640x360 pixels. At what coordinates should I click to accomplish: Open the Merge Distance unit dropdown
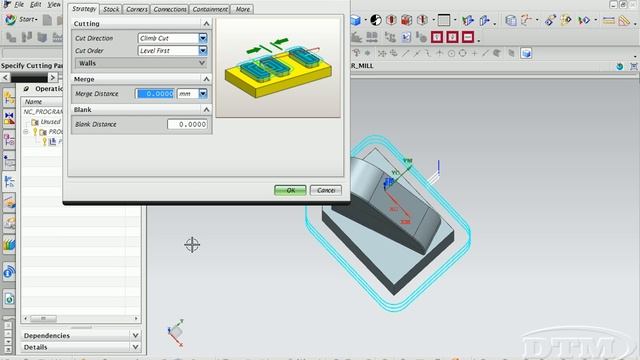pos(203,93)
